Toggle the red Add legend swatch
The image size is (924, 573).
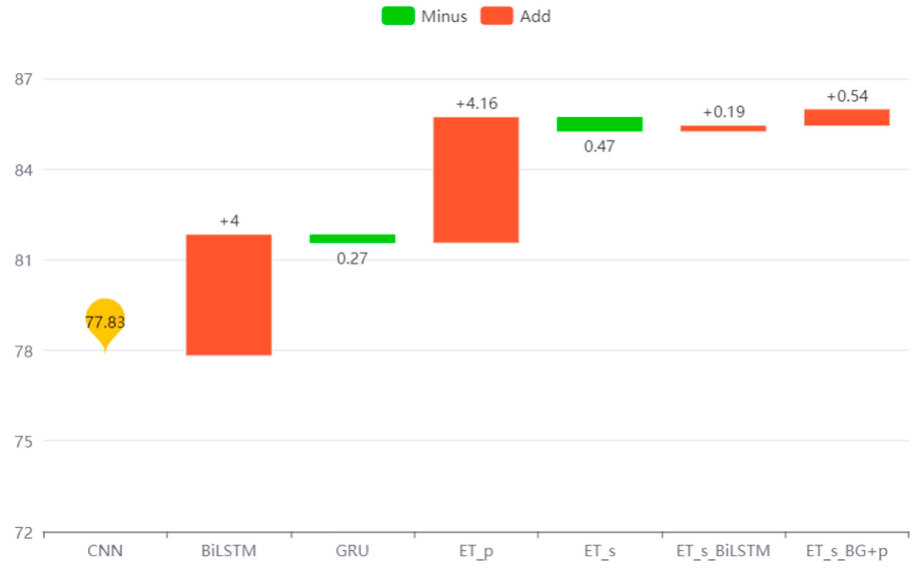click(x=496, y=16)
